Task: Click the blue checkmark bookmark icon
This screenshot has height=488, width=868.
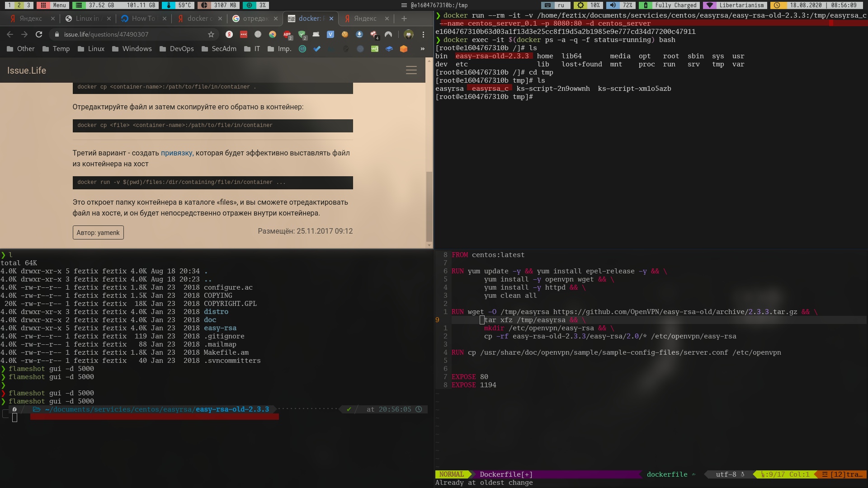Action: [x=317, y=49]
